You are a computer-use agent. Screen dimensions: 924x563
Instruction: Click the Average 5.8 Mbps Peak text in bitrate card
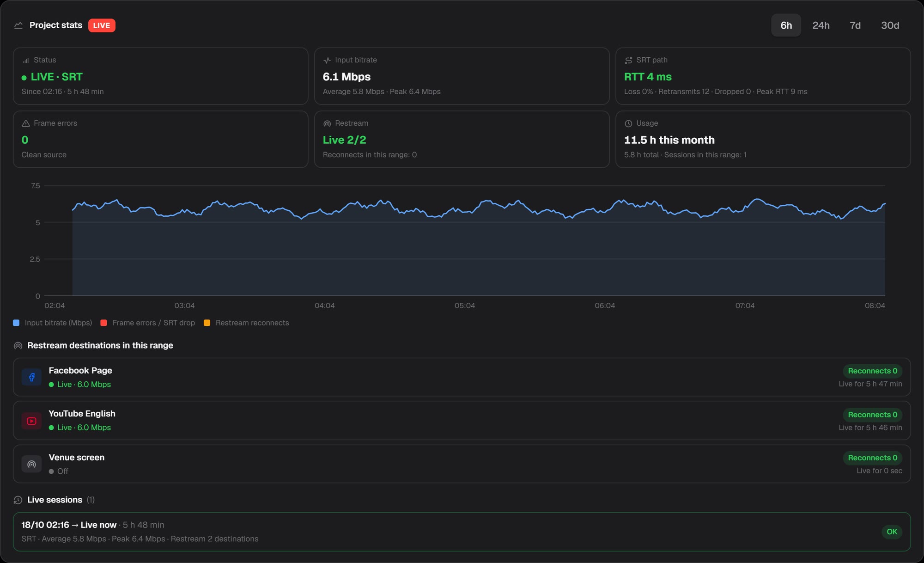click(x=382, y=92)
